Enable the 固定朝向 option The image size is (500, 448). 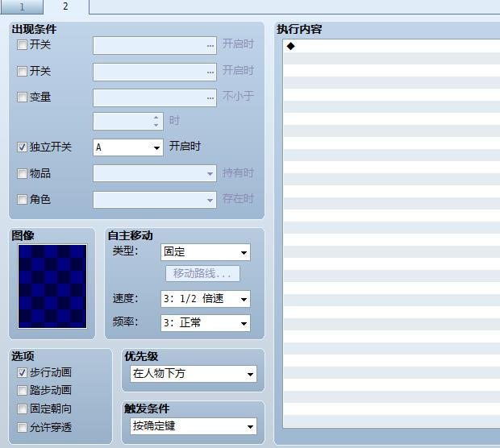pos(22,409)
